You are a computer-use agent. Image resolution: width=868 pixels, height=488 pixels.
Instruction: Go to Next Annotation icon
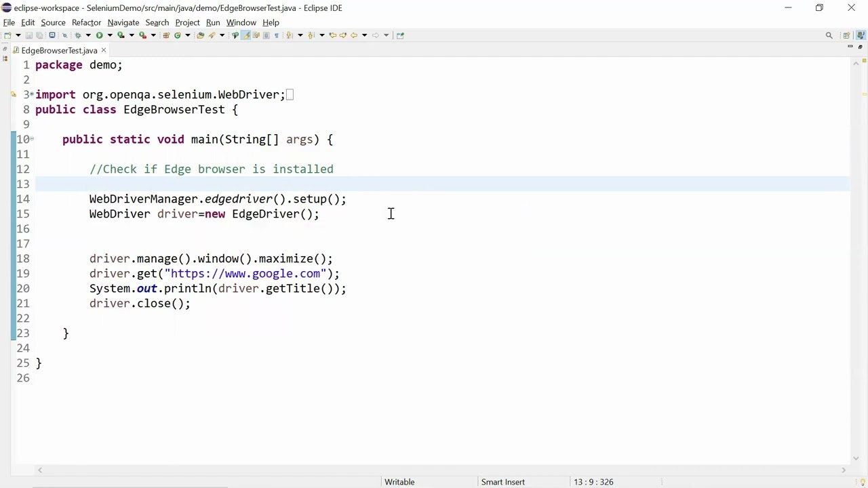click(x=289, y=35)
